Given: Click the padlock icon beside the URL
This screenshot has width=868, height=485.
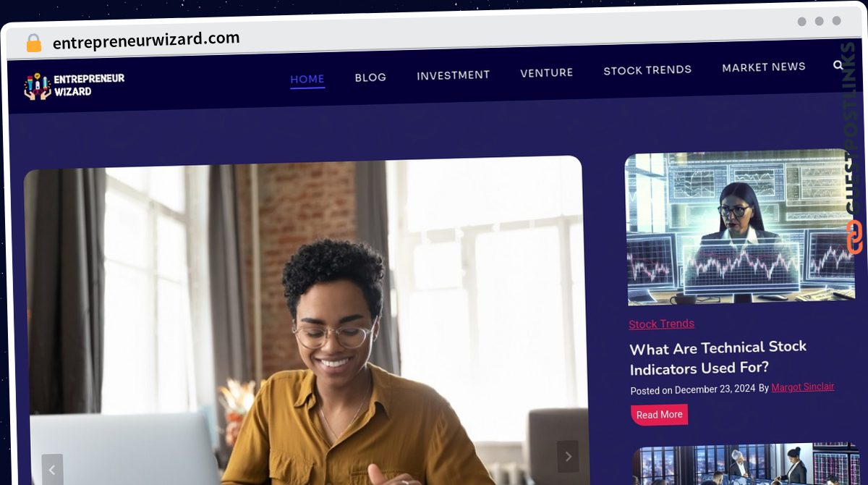Looking at the screenshot, I should [x=33, y=43].
